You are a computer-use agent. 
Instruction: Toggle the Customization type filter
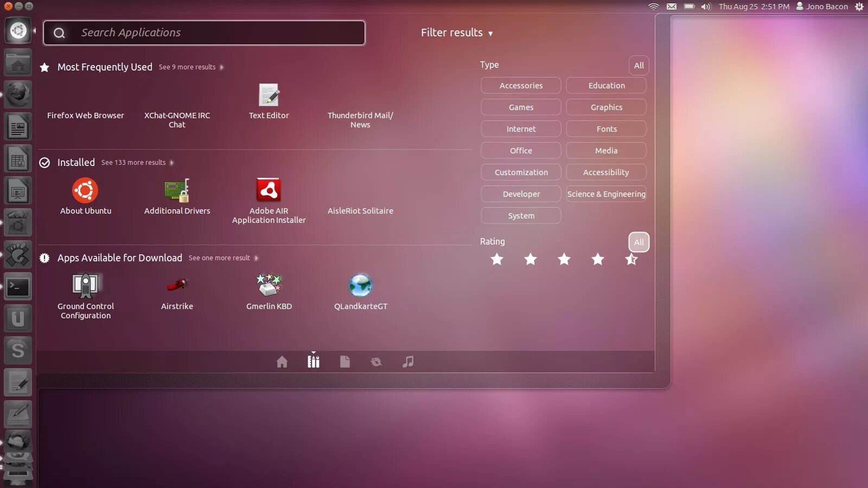point(521,172)
